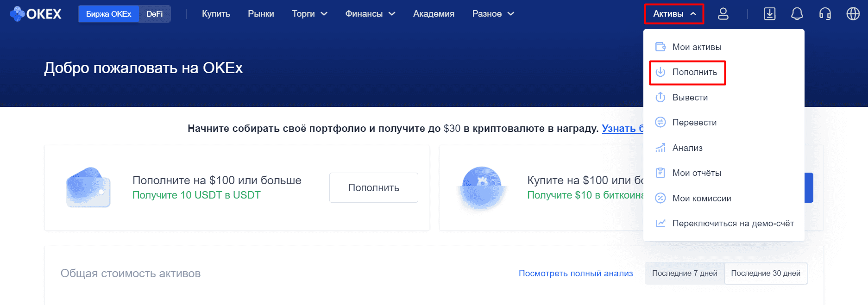
Task: Click the Добро пожаловать на OKEx heading
Action: [144, 68]
